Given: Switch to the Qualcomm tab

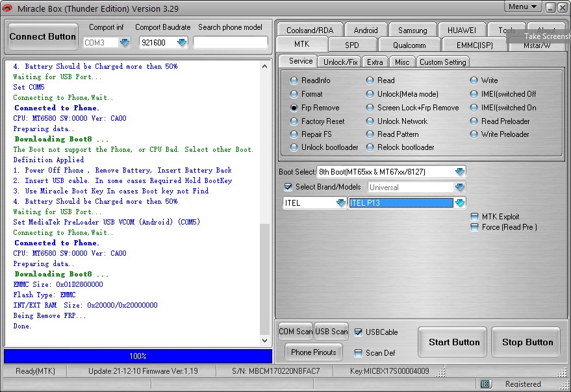Looking at the screenshot, I should (409, 45).
